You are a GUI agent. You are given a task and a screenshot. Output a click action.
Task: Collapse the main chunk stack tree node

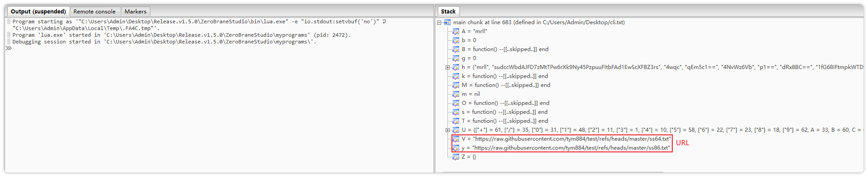click(x=439, y=22)
